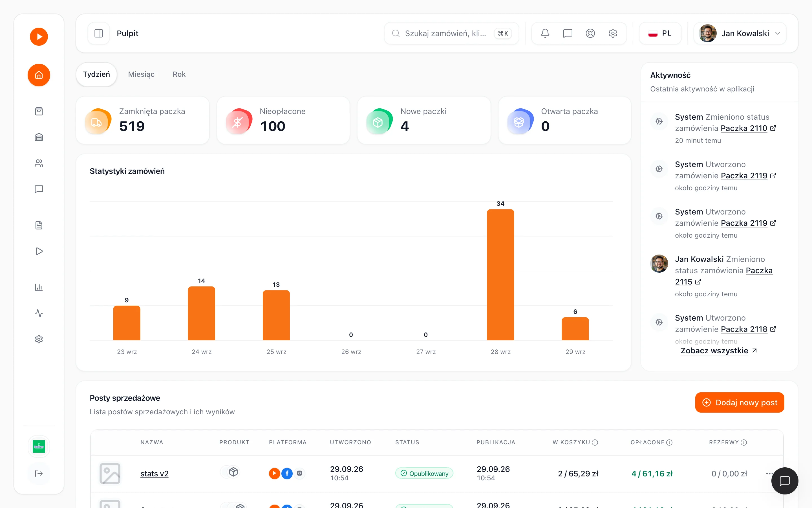Viewport: 812px width, 508px height.
Task: Click the green shop logo in sidebar
Action: (x=39, y=446)
